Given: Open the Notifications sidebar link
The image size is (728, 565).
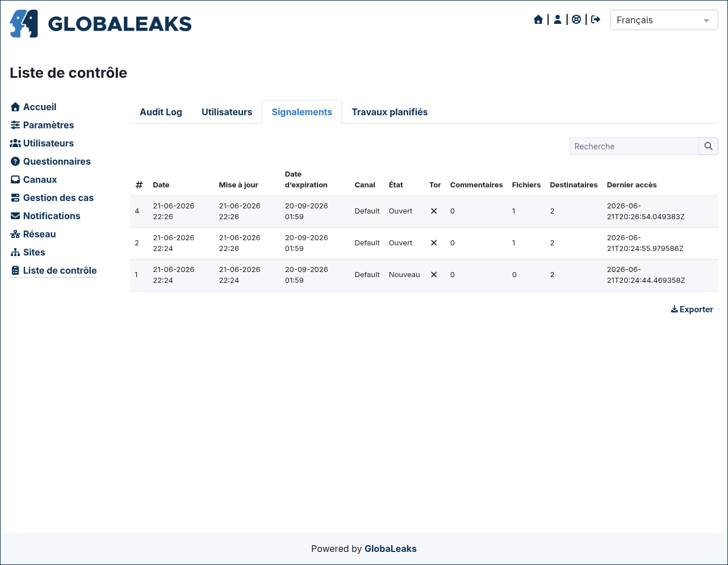Looking at the screenshot, I should (x=52, y=216).
